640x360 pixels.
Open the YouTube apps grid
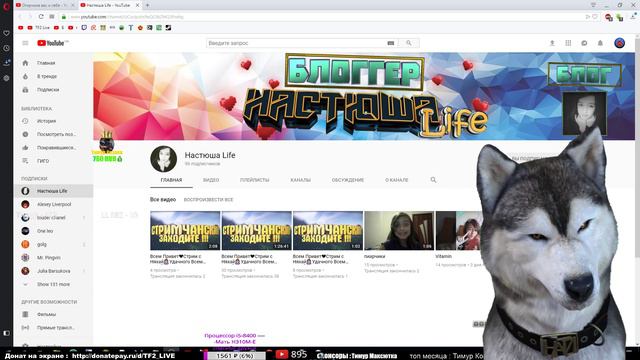point(568,43)
